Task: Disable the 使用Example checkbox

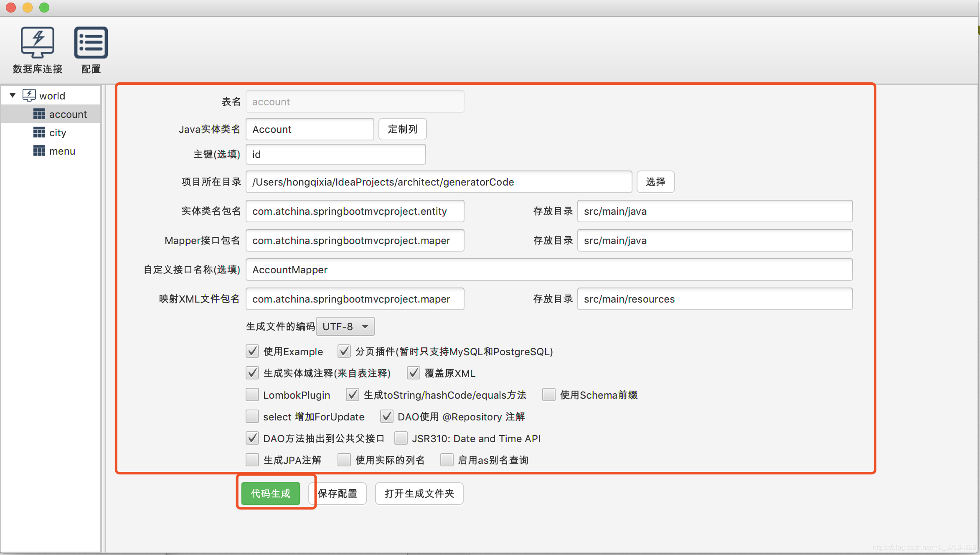Action: coord(252,351)
